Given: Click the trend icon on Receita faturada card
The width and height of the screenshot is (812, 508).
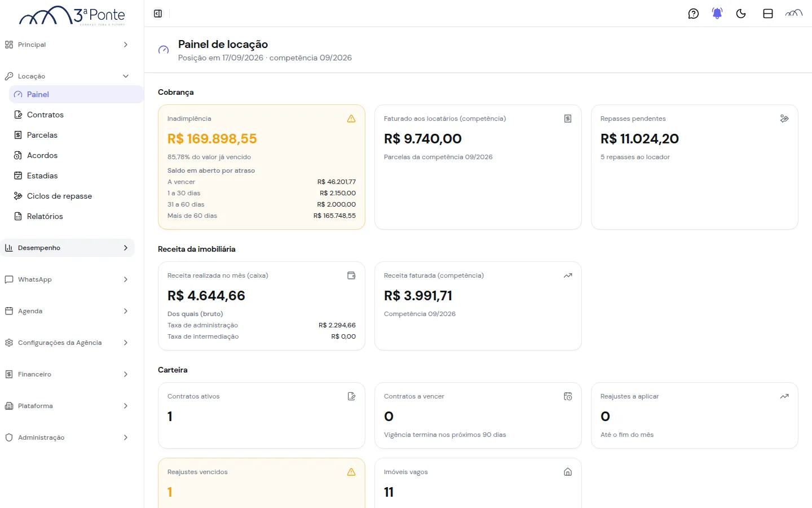Looking at the screenshot, I should [568, 275].
